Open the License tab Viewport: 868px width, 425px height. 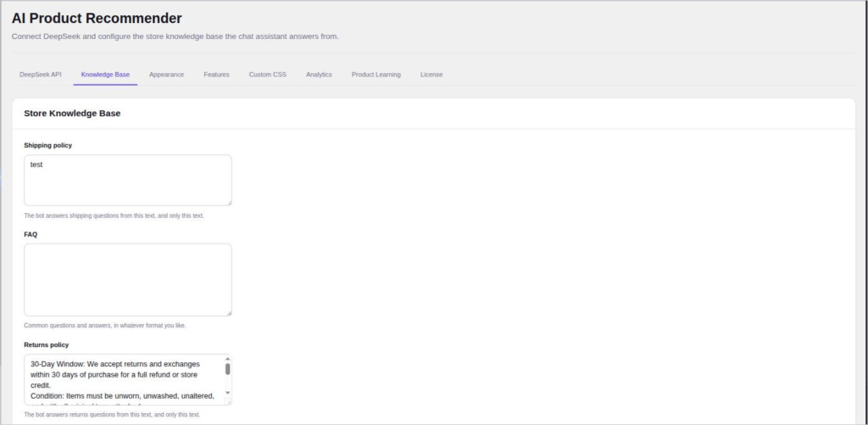[x=431, y=75]
